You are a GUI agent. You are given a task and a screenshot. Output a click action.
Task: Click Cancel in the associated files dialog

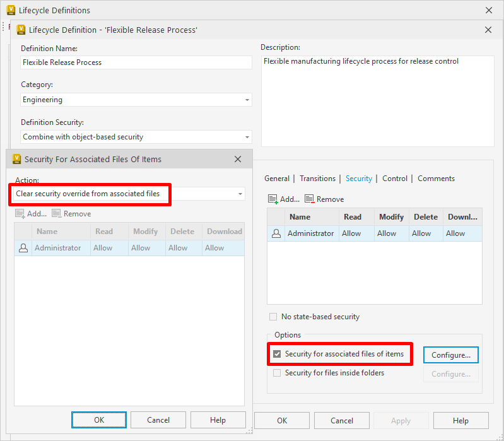point(158,420)
